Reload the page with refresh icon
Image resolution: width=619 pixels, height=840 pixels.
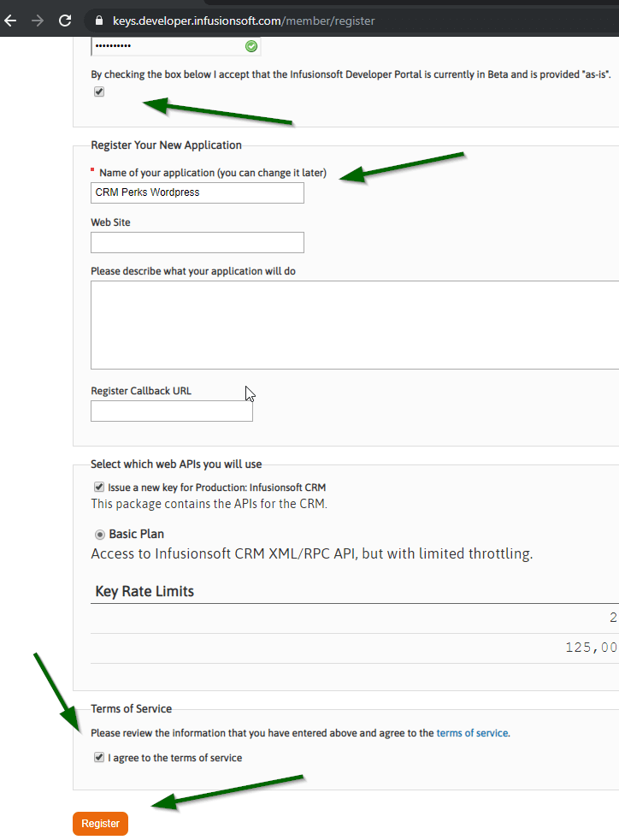65,21
